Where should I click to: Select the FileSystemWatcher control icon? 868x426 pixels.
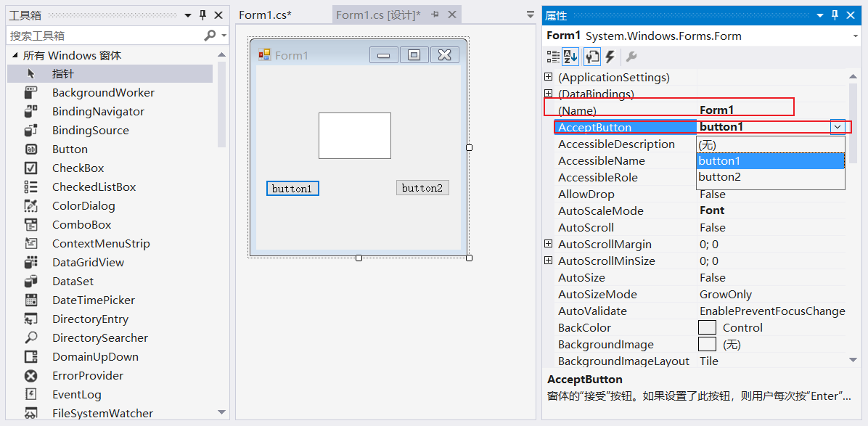(x=31, y=413)
